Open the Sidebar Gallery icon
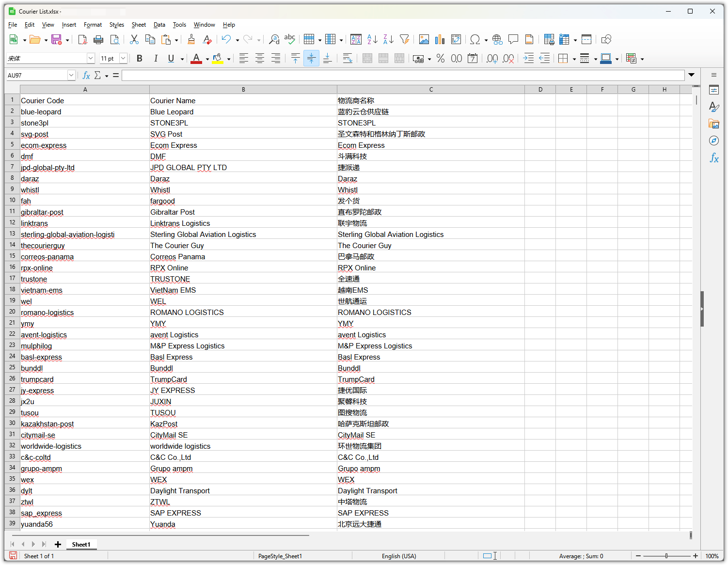Viewport: 728px width, 565px height. click(714, 124)
